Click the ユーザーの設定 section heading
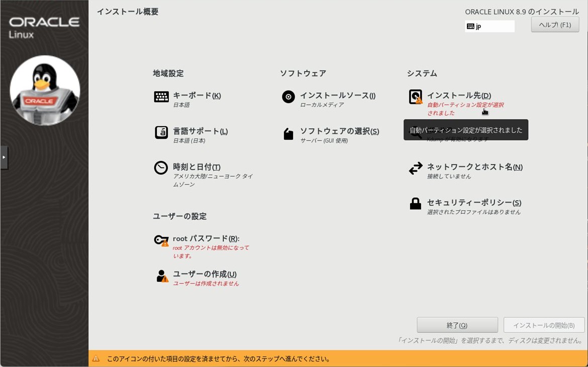Screen dimensions: 588x367 point(179,216)
